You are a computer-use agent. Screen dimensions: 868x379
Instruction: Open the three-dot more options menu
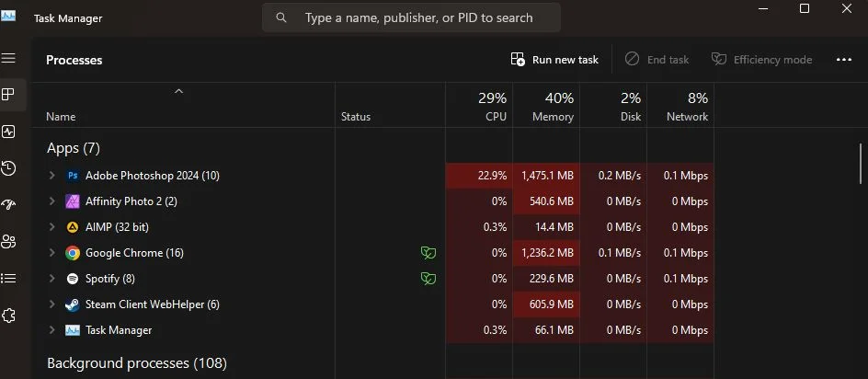[x=844, y=60]
